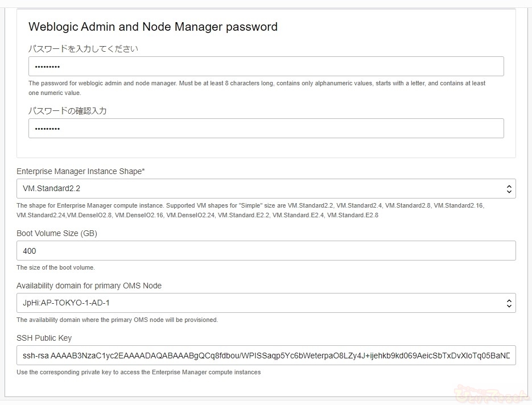Click into the SSH Public Key text field
The image size is (532, 405).
click(x=266, y=356)
